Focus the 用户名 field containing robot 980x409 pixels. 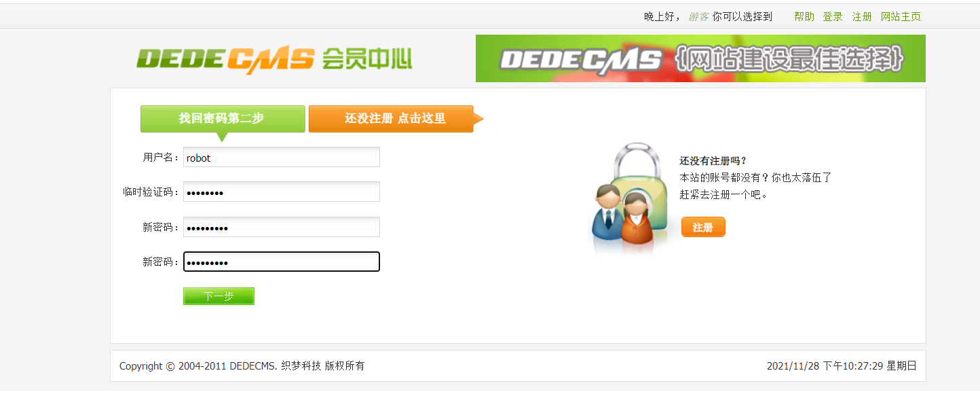coord(282,157)
